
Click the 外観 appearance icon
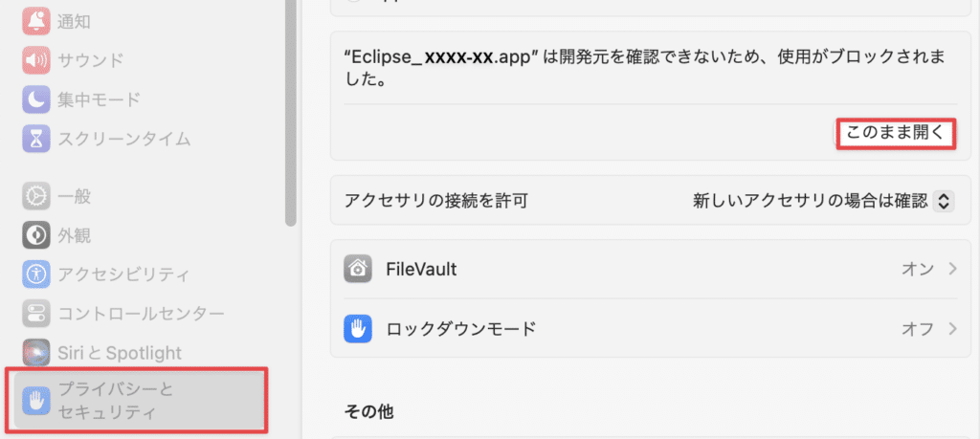pos(36,235)
